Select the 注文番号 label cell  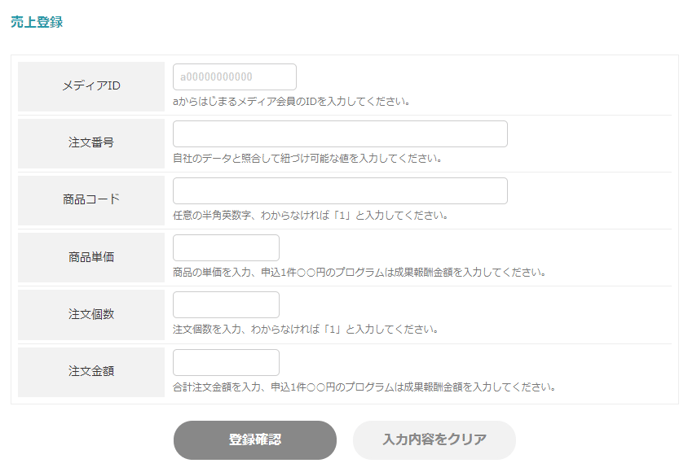pyautogui.click(x=91, y=143)
